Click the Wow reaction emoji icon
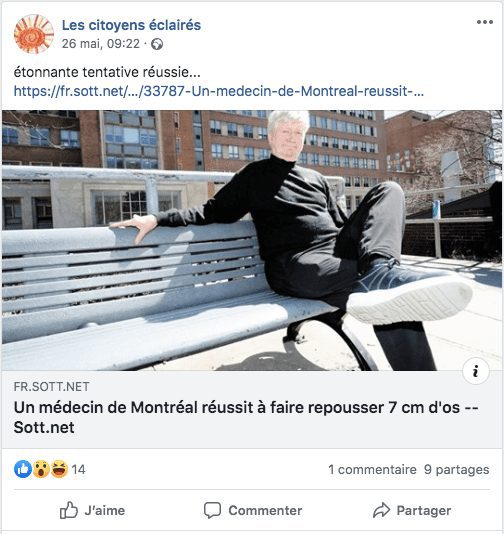 point(41,469)
